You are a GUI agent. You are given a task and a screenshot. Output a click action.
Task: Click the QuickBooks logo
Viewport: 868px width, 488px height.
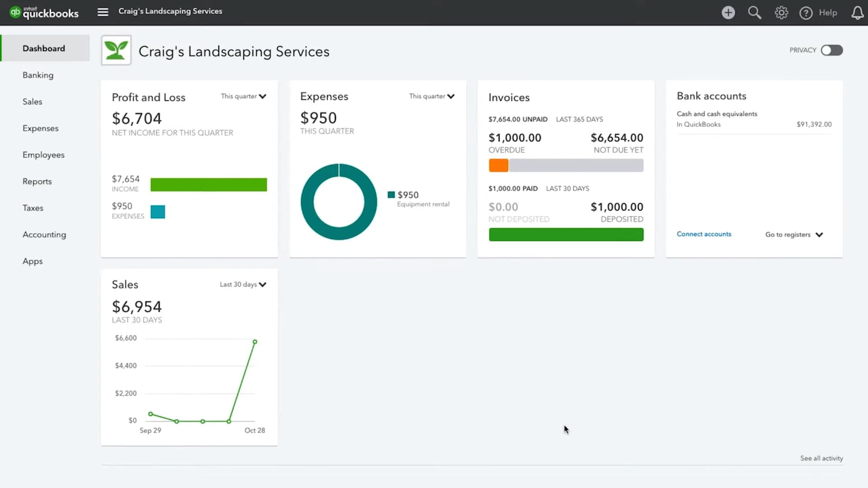44,12
